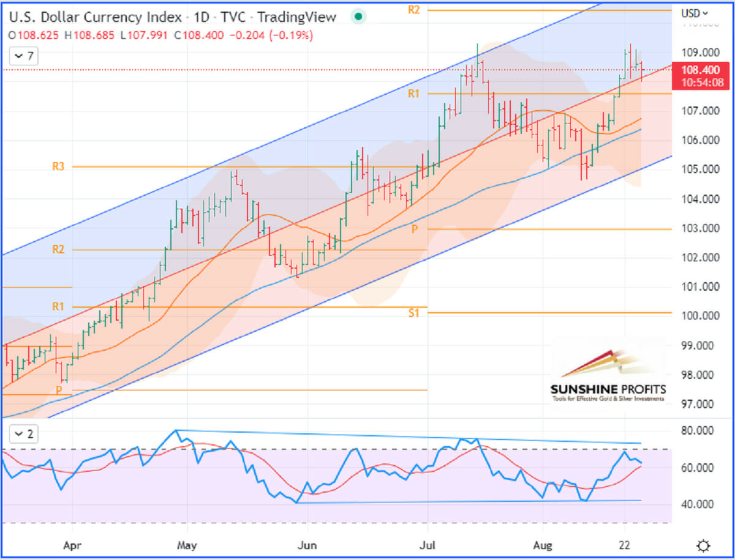Click the S1 pivot level label

414,313
